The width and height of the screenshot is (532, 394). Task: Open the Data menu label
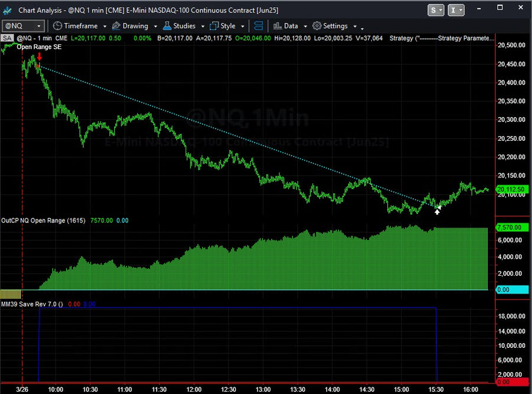[x=291, y=26]
